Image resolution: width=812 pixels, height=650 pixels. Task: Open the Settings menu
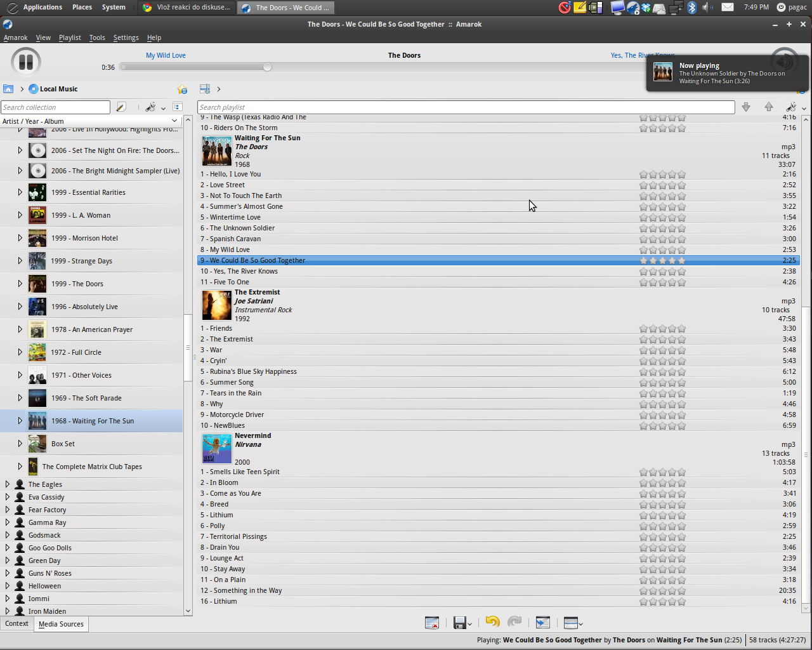click(126, 37)
